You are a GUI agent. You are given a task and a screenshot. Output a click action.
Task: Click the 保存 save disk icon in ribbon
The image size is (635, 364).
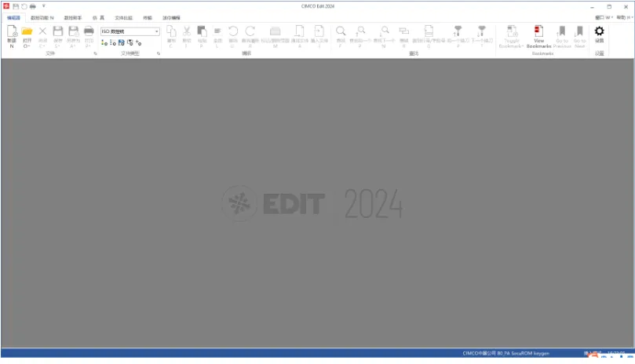click(x=58, y=31)
